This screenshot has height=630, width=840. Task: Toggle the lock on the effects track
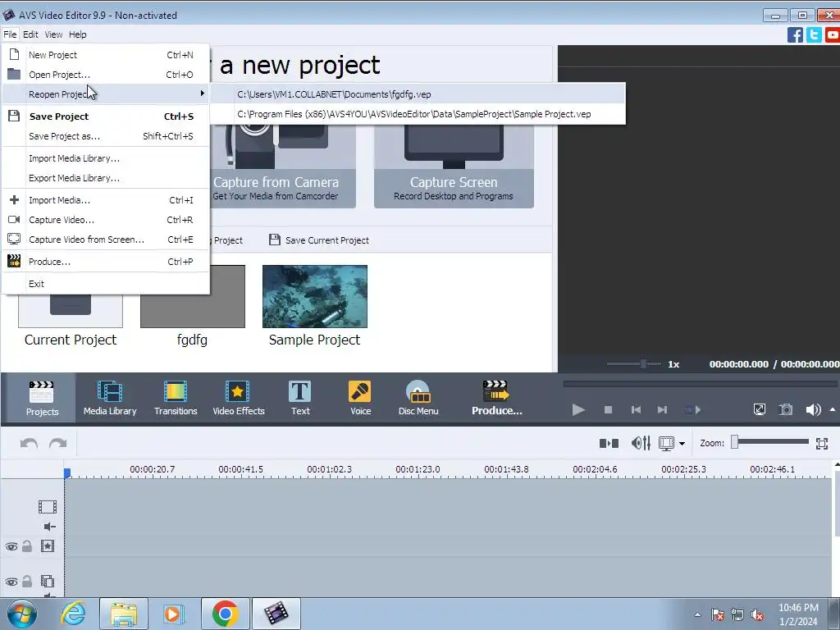click(27, 546)
